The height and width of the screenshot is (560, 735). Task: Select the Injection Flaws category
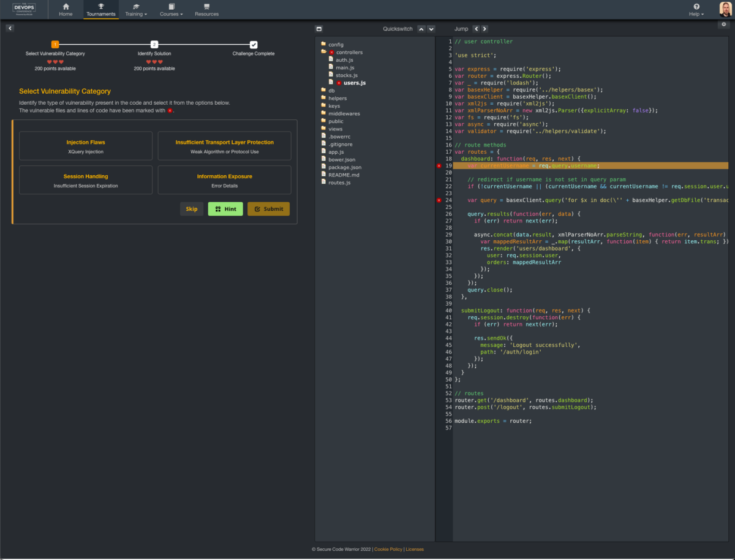(x=85, y=145)
